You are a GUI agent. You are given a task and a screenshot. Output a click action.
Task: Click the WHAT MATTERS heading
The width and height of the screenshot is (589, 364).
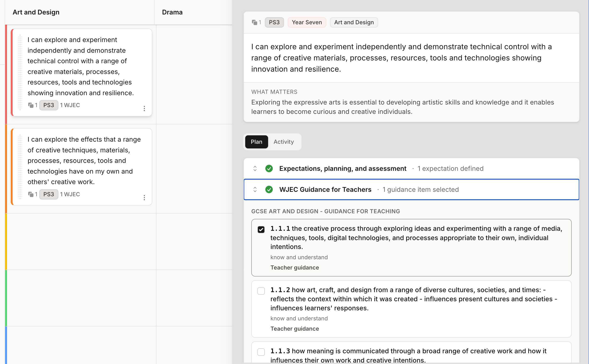click(x=274, y=92)
